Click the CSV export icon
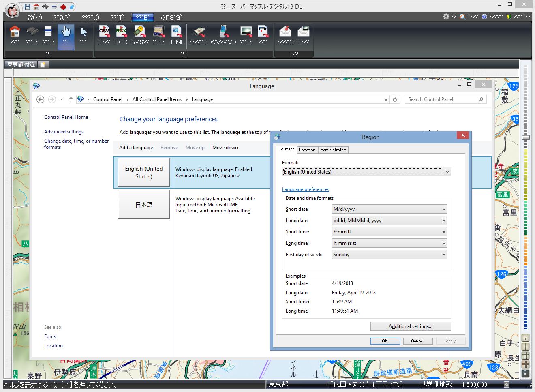Screen dimensions: 535x392 104,31
